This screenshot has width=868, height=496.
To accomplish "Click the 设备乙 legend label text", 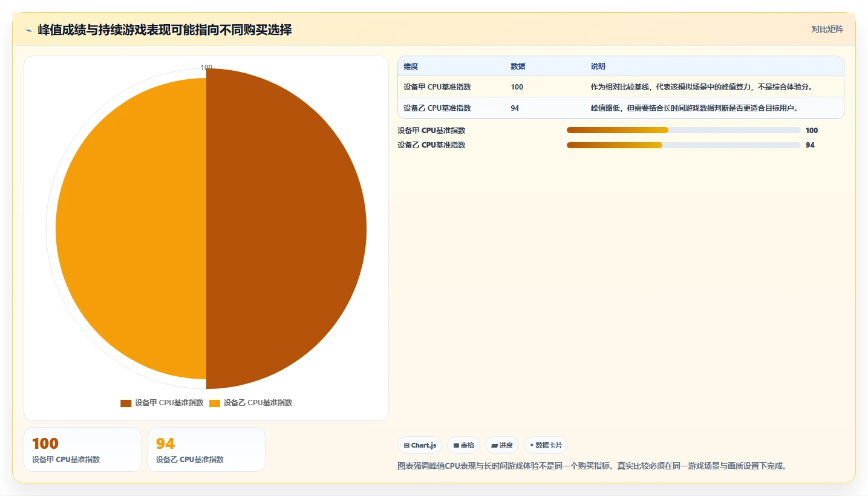I will (x=258, y=403).
